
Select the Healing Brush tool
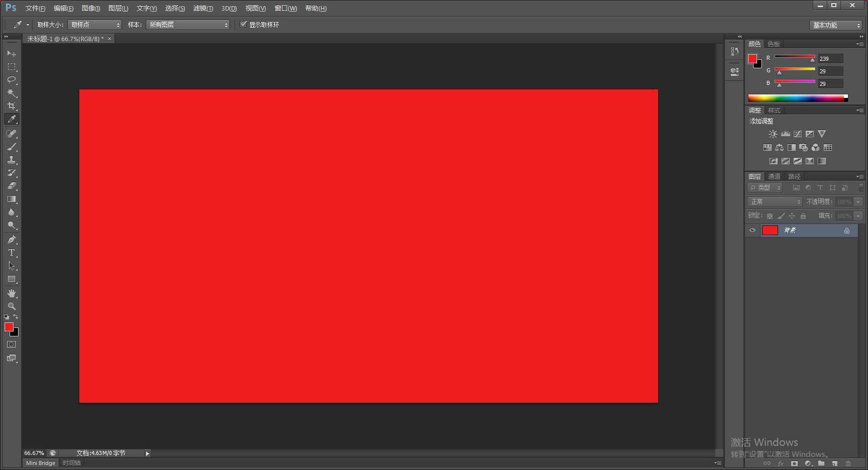[12, 134]
